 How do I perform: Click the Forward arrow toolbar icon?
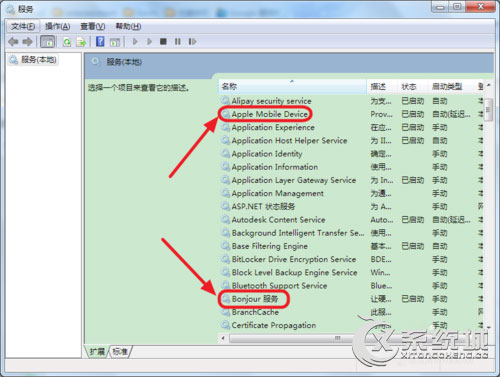pos(27,42)
